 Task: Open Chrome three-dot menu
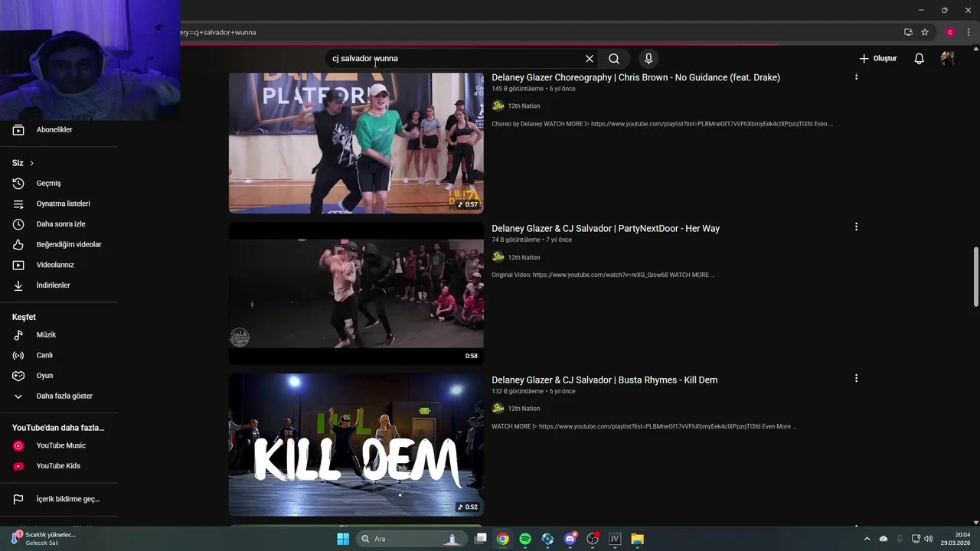pos(969,32)
